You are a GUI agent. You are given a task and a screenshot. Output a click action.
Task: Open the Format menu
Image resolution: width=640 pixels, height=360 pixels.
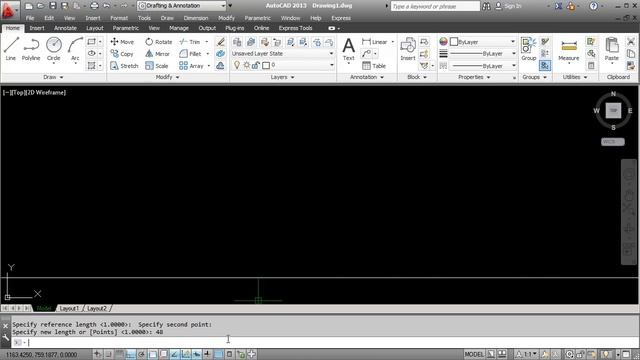[119, 18]
